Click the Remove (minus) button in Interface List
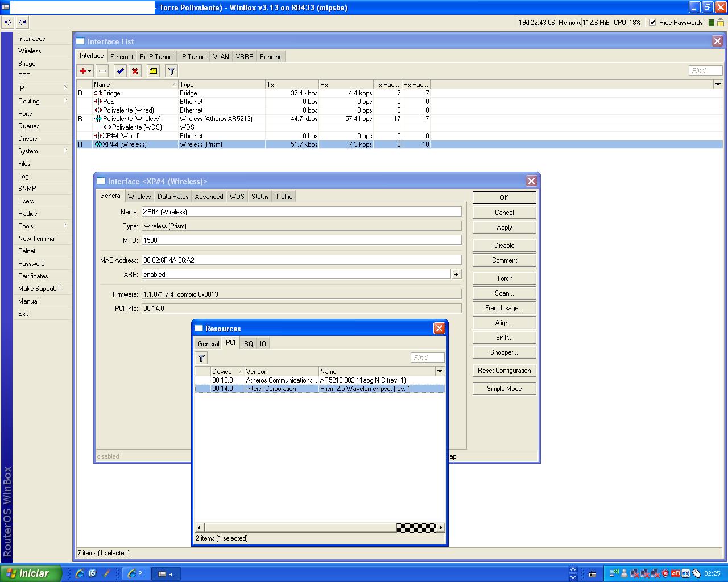 click(102, 71)
